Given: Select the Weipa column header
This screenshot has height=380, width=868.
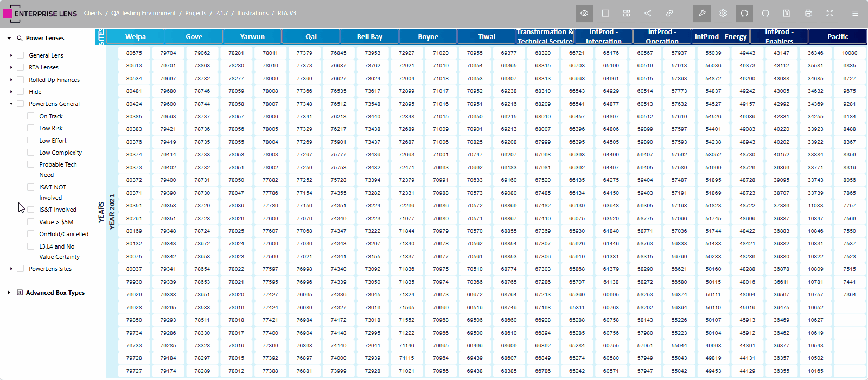Looking at the screenshot, I should click(x=136, y=36).
